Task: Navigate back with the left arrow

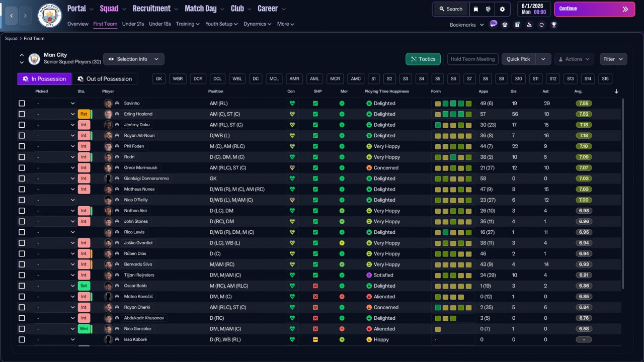Action: coord(11,16)
